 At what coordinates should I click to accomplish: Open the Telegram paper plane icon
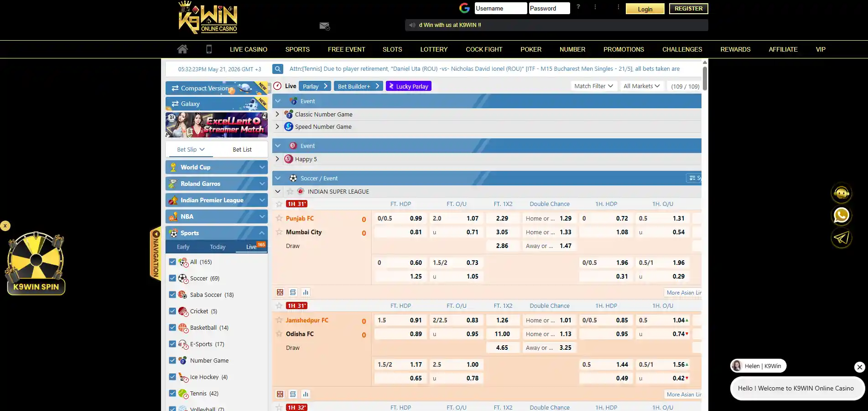(x=841, y=237)
